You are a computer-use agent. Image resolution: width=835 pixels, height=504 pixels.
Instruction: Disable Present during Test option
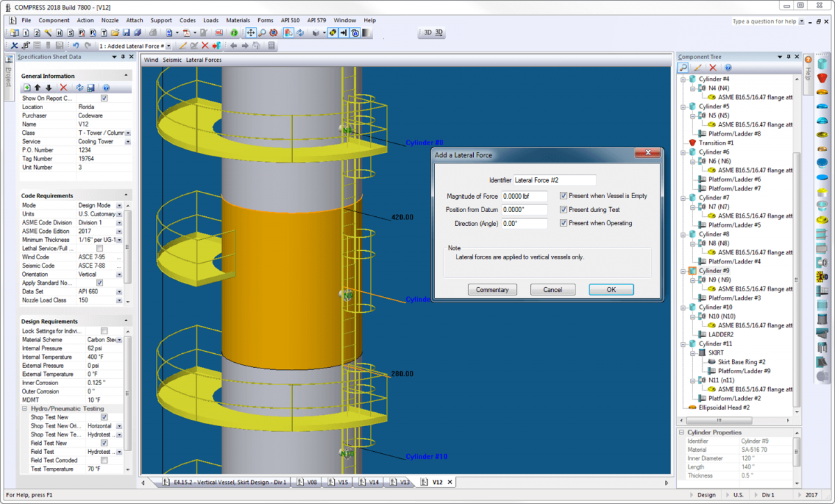pos(564,209)
